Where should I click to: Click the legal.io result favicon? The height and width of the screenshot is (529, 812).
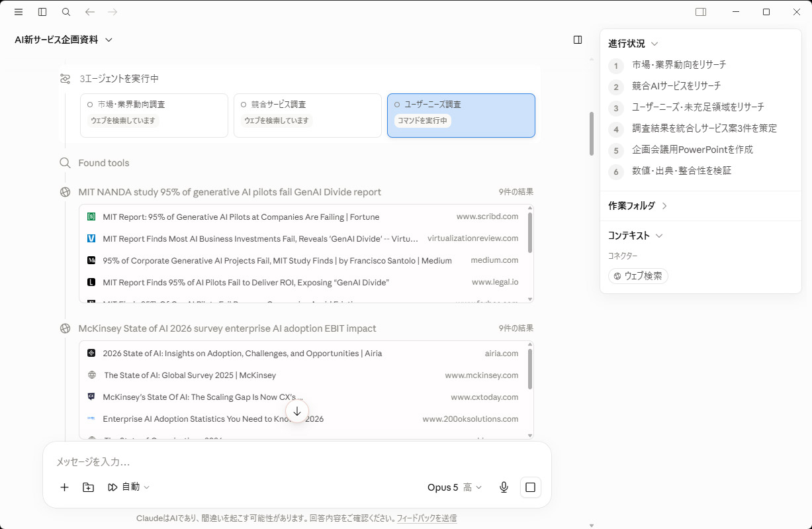[x=91, y=283]
